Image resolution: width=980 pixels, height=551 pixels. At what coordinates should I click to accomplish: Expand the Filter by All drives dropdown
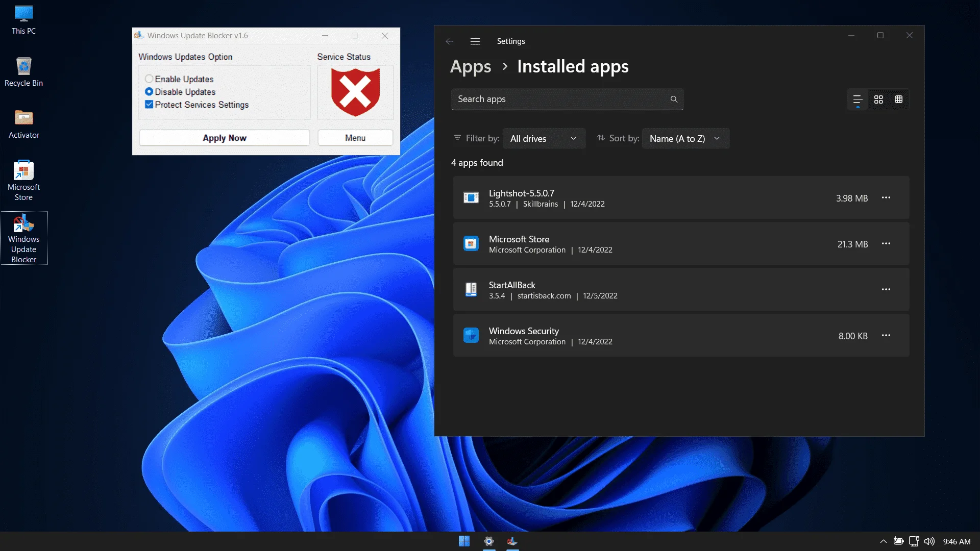(x=544, y=139)
